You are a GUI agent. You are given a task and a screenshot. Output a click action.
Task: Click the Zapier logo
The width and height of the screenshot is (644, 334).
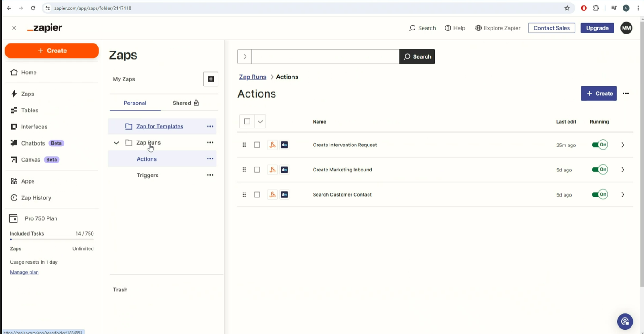pyautogui.click(x=44, y=28)
